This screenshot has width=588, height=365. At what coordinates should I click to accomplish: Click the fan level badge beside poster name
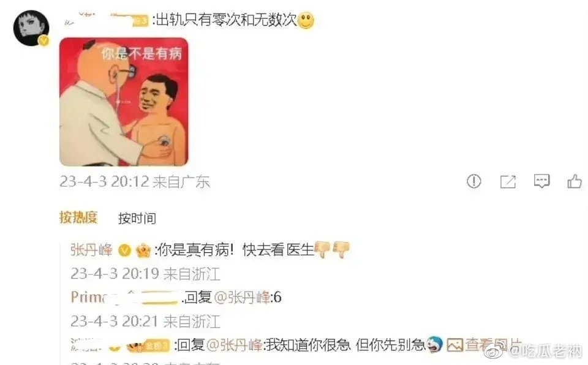tap(141, 21)
